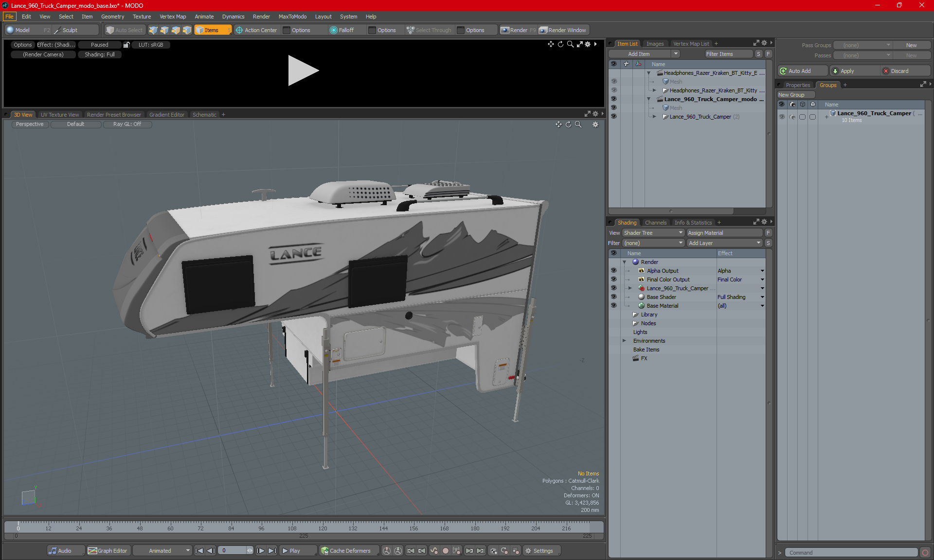Click current frame number field

(236, 551)
